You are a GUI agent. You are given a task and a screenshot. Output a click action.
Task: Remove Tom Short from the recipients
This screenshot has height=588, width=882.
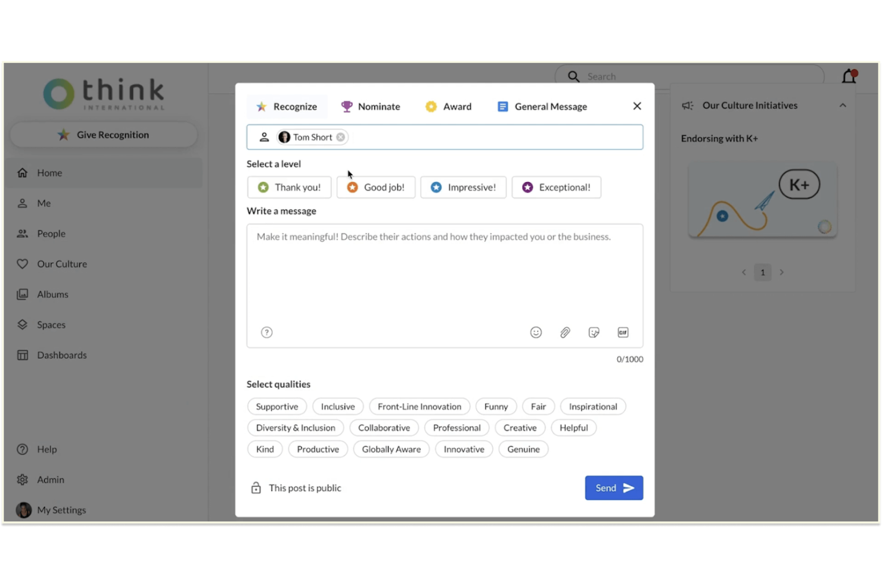340,137
